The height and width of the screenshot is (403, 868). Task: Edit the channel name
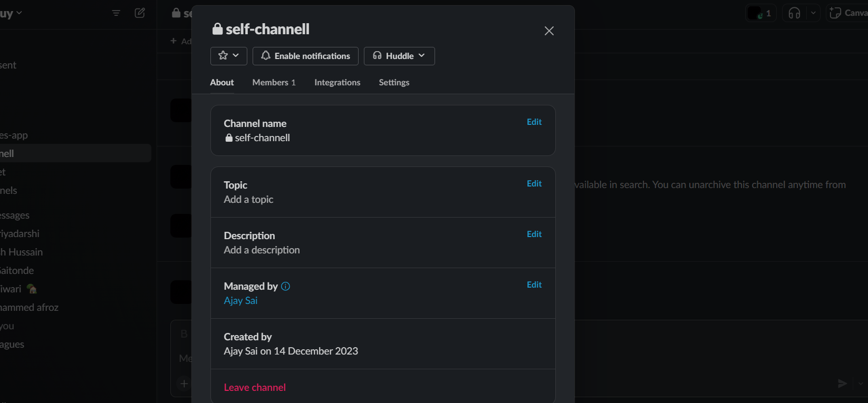(x=534, y=122)
